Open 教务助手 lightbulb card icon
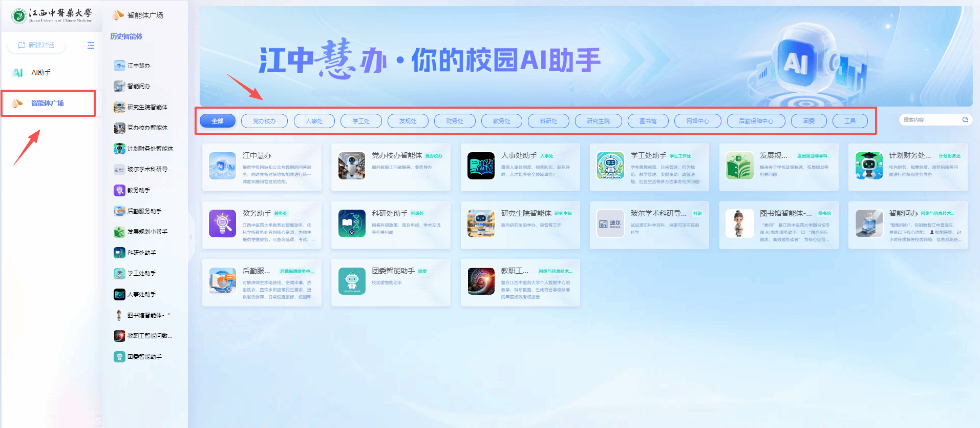This screenshot has height=428, width=980. (x=222, y=223)
